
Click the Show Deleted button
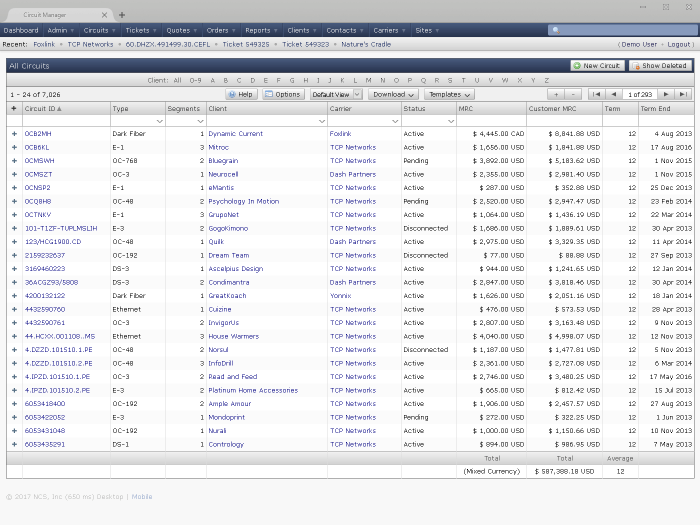tap(660, 65)
